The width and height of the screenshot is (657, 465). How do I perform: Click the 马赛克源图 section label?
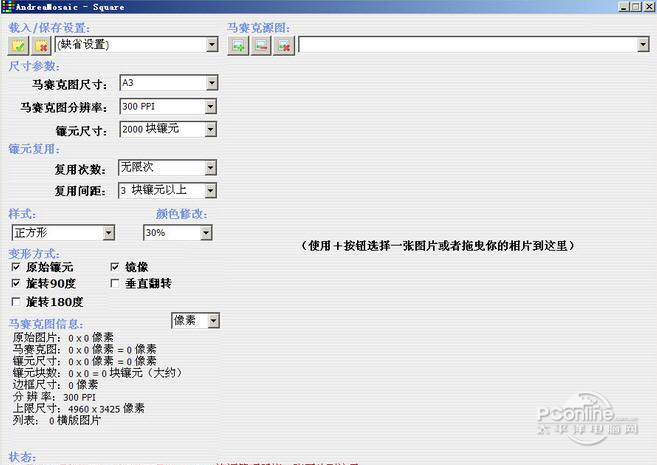[x=258, y=28]
